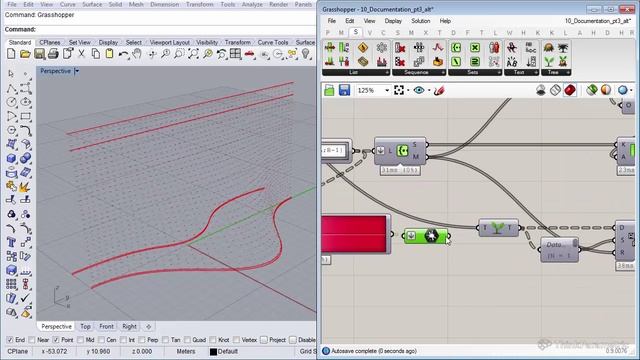Click the Explode icon in Rhino sidebar
The image size is (640, 360).
(x=24, y=187)
